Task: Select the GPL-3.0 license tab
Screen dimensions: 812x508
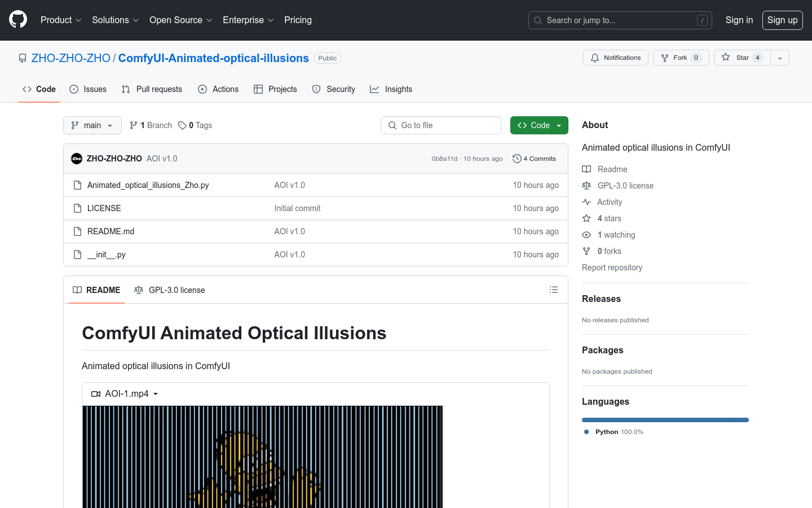Action: tap(170, 290)
